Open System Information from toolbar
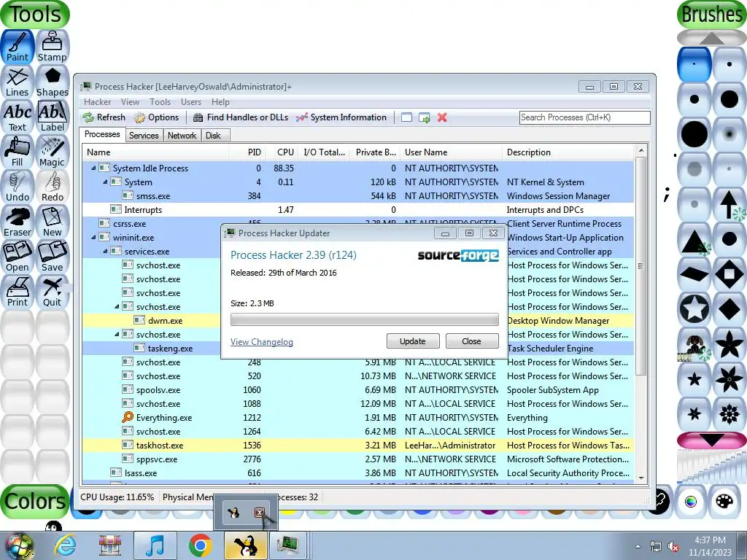Screen dimensions: 747x560 [x=341, y=117]
